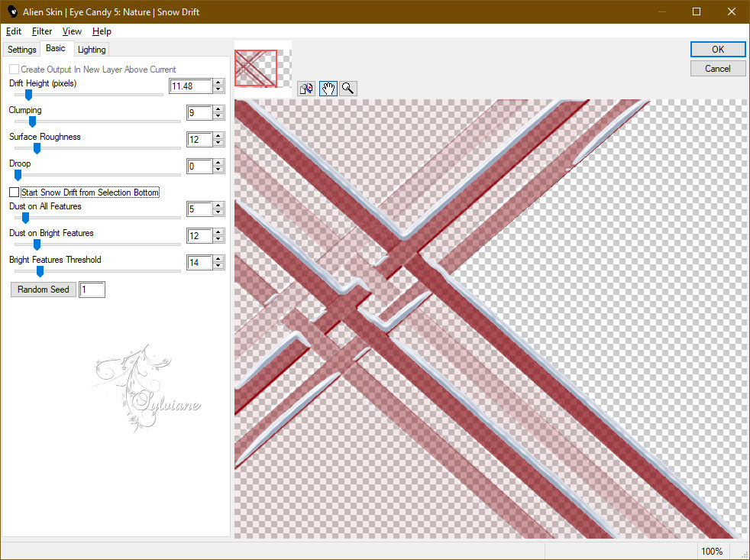750x560 pixels.
Task: Decrease Surface Roughness with down arrow
Action: [x=218, y=143]
